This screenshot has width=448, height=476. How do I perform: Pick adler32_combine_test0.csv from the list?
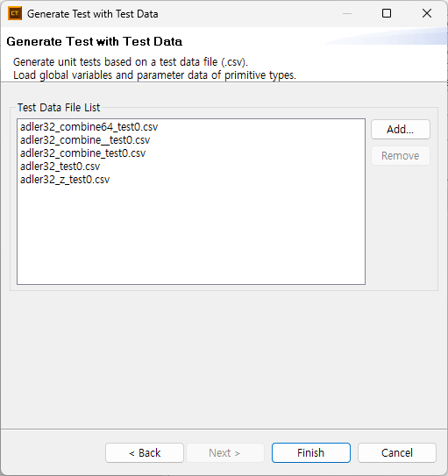click(x=83, y=153)
